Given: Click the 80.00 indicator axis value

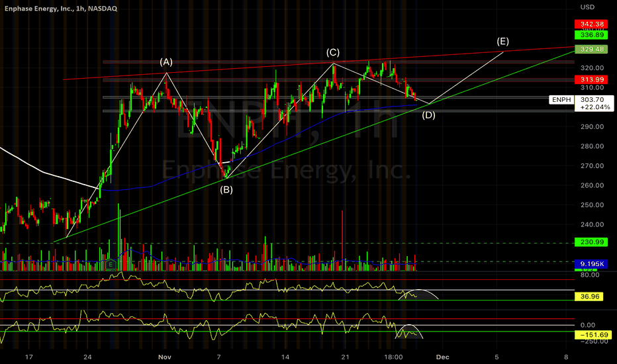Looking at the screenshot, I should [x=590, y=275].
